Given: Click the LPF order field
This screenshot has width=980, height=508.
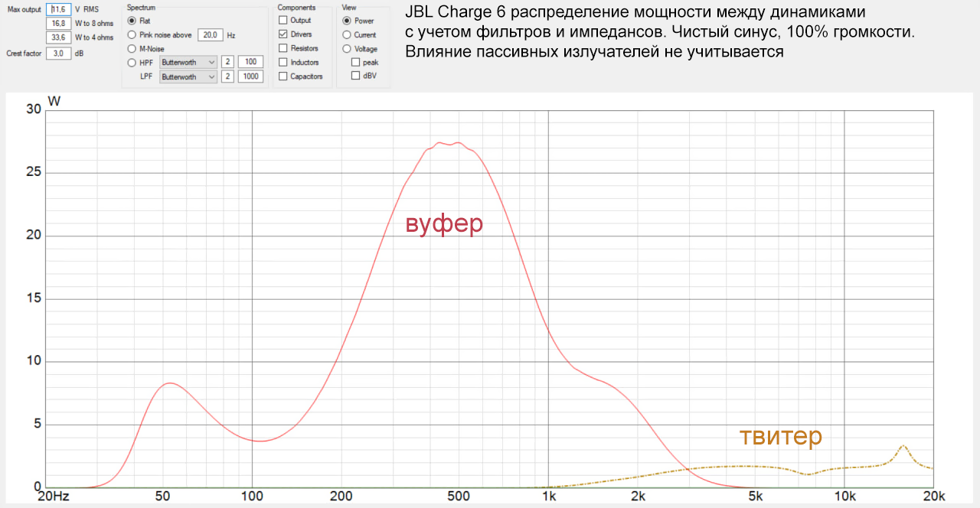Looking at the screenshot, I should 227,77.
